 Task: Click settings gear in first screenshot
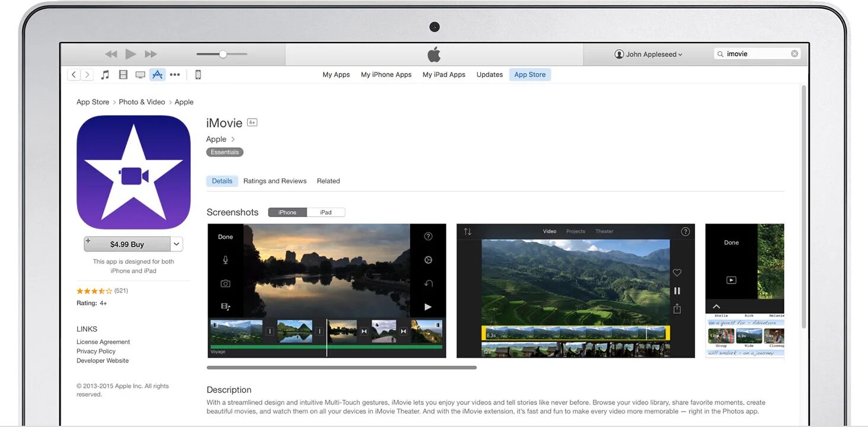pyautogui.click(x=428, y=260)
